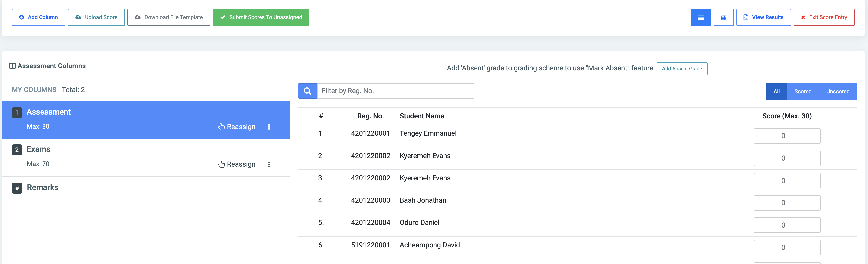Filter students by Scored
This screenshot has width=868, height=264.
(803, 91)
